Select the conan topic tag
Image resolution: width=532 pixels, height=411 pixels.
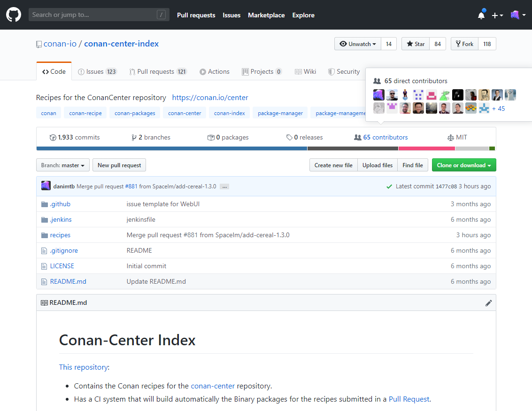[x=48, y=113]
